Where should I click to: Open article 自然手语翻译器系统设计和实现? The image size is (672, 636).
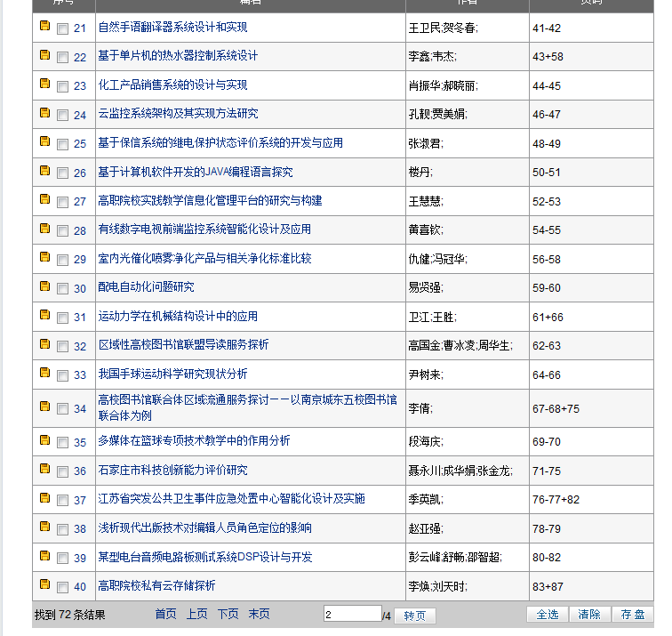click(x=172, y=28)
